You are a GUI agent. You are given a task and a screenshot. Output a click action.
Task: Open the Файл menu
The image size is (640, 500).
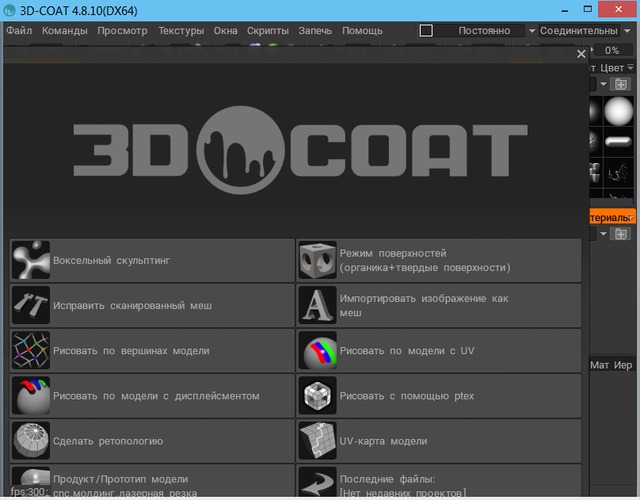[19, 31]
